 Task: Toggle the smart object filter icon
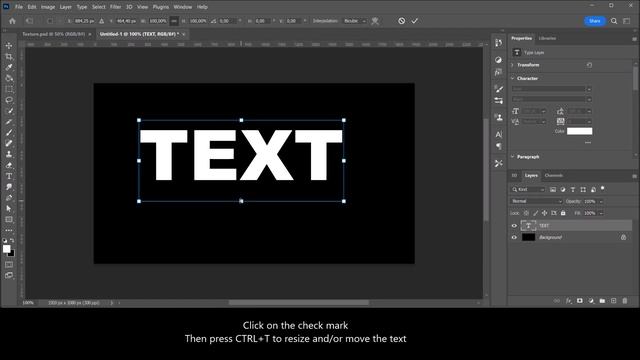coord(593,189)
